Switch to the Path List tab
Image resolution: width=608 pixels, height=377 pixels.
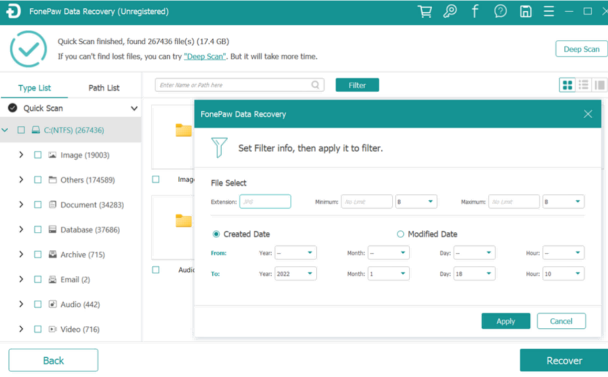coord(104,88)
